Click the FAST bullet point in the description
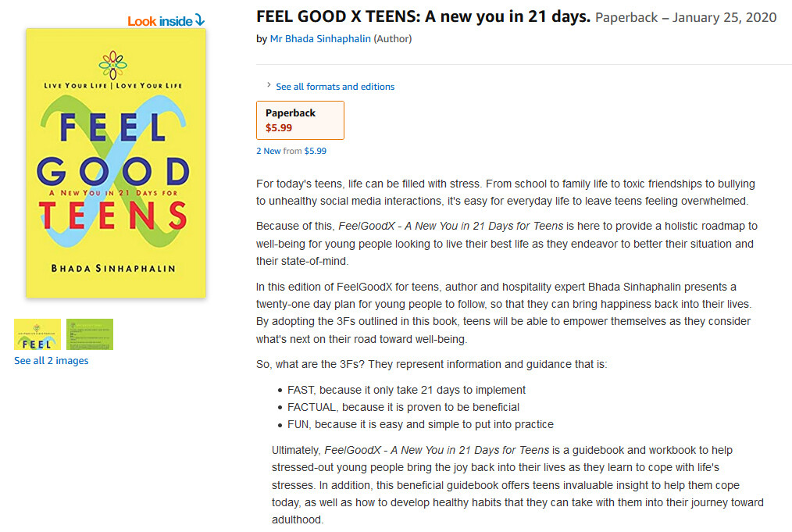 click(406, 390)
